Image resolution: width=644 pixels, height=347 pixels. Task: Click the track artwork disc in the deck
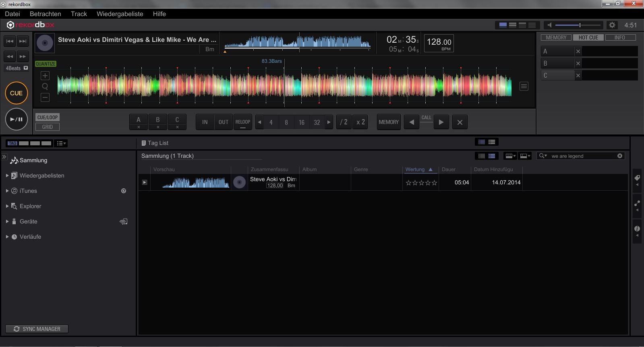[x=45, y=43]
